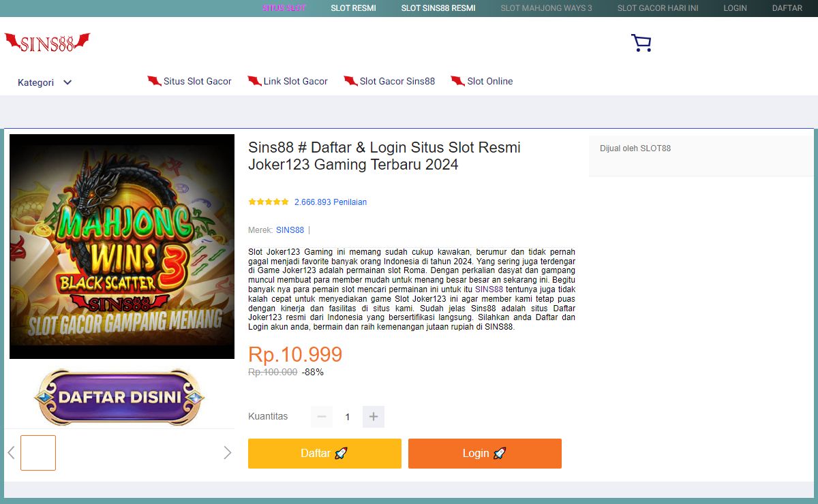The width and height of the screenshot is (818, 504).
Task: Click LOGIN in the top bar
Action: click(735, 8)
